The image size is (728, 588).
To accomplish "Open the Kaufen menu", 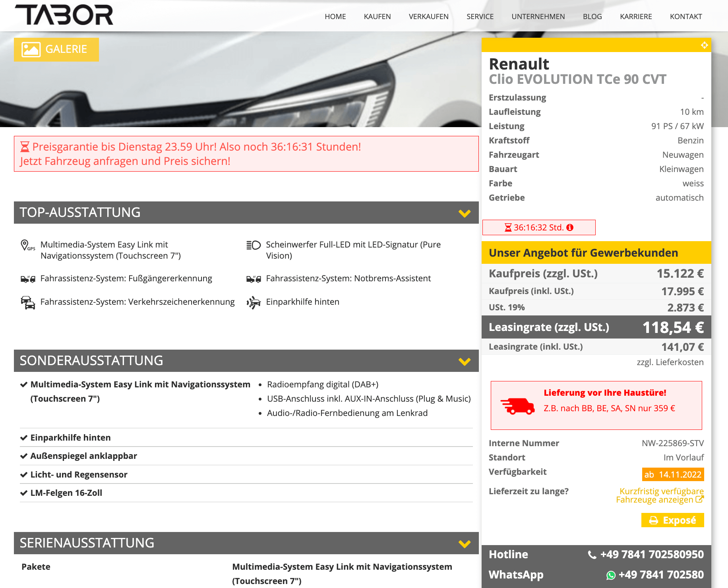I will click(x=378, y=17).
